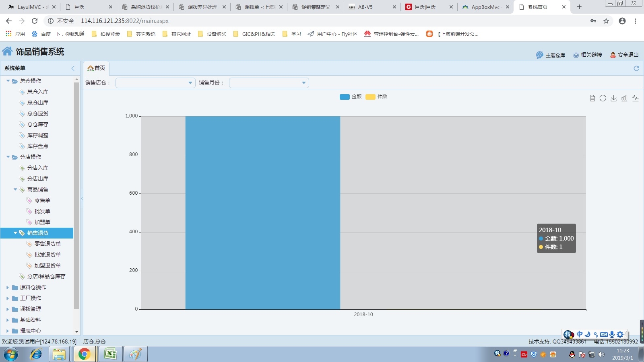The height and width of the screenshot is (362, 644).
Task: Open 总仓入库 menu item
Action: point(38,92)
